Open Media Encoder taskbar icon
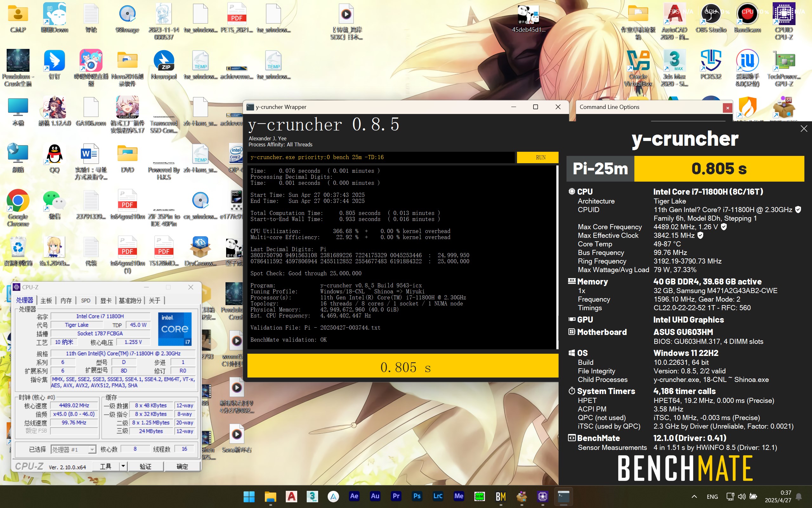This screenshot has height=508, width=812. coord(459,496)
